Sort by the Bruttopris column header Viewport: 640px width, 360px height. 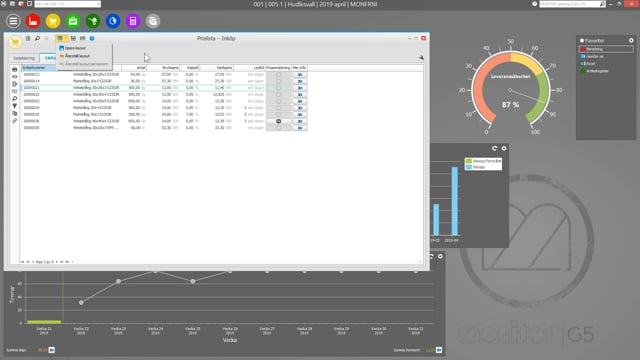pos(164,68)
